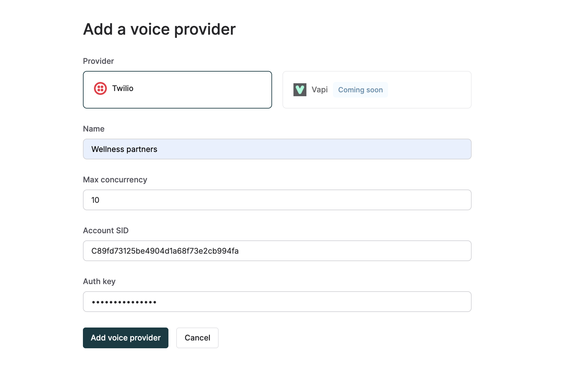Click the Add a voice provider heading

tap(159, 29)
